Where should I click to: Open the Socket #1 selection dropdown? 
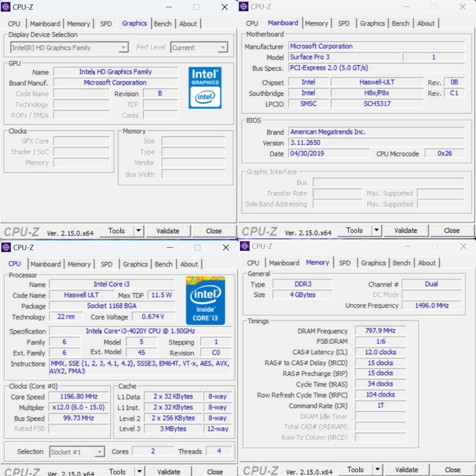pyautogui.click(x=77, y=452)
